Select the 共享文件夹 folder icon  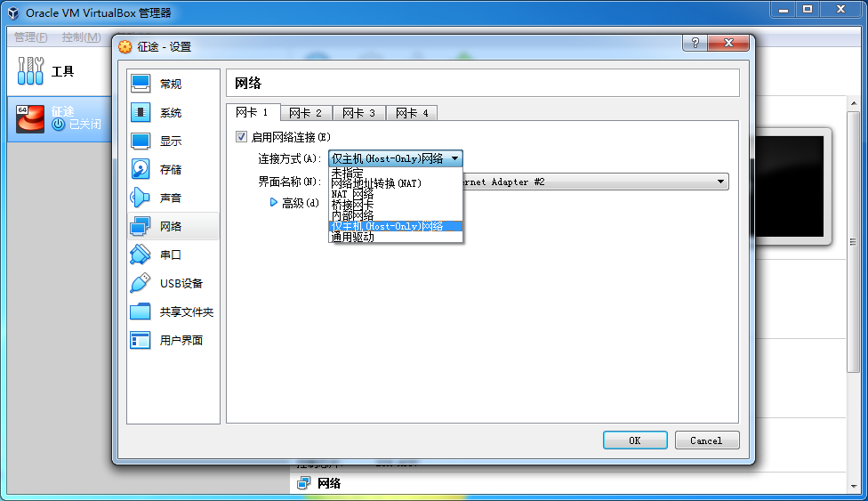[141, 311]
